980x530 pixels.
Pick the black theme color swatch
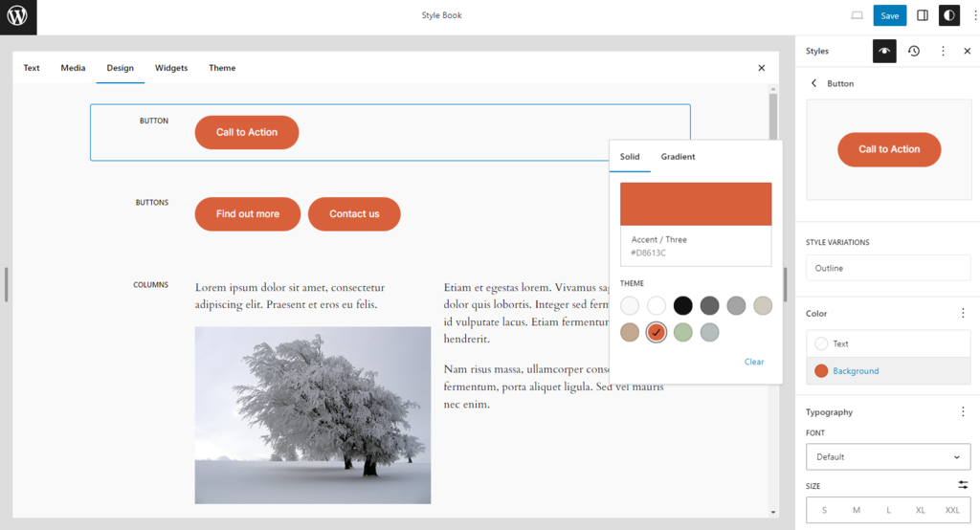coord(682,305)
